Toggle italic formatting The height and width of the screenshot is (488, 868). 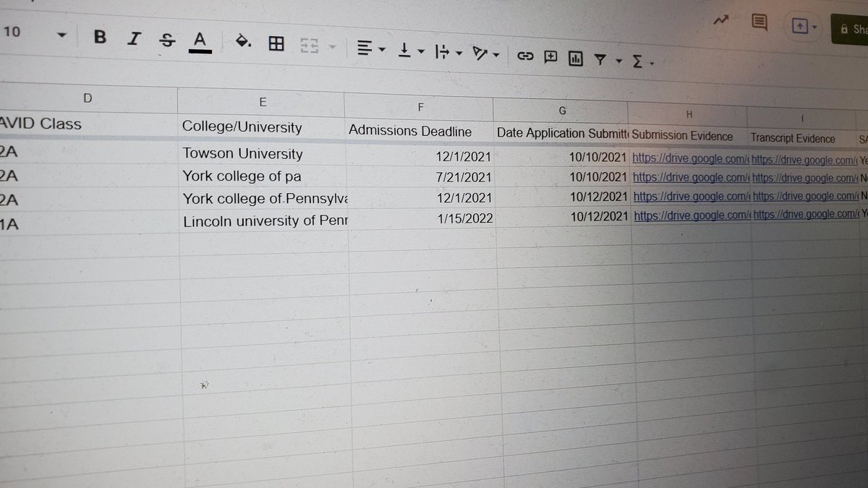click(133, 40)
